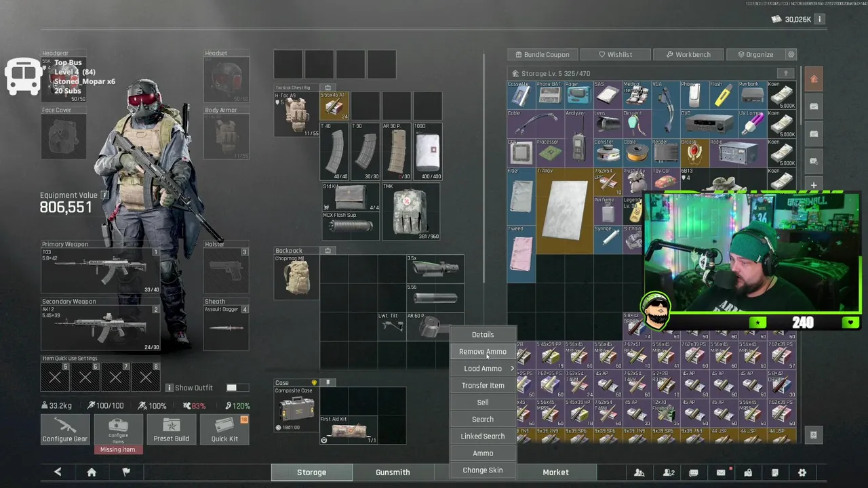
Task: Click the empty Holster pistol slot
Action: pos(226,271)
